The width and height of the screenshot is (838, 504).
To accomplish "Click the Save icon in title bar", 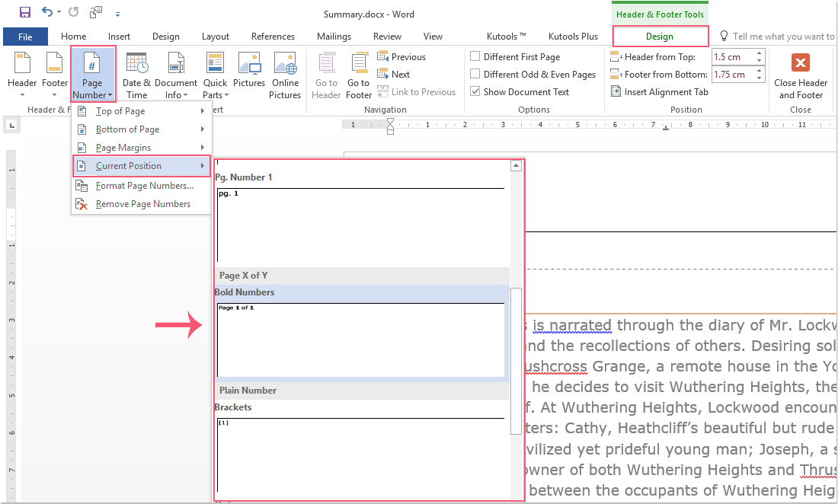I will [x=25, y=12].
